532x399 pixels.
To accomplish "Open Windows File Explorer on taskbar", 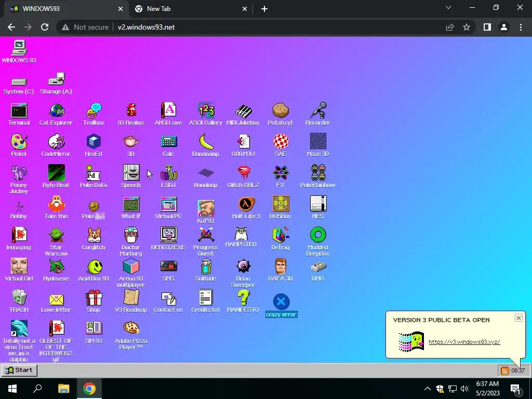I will click(x=63, y=389).
